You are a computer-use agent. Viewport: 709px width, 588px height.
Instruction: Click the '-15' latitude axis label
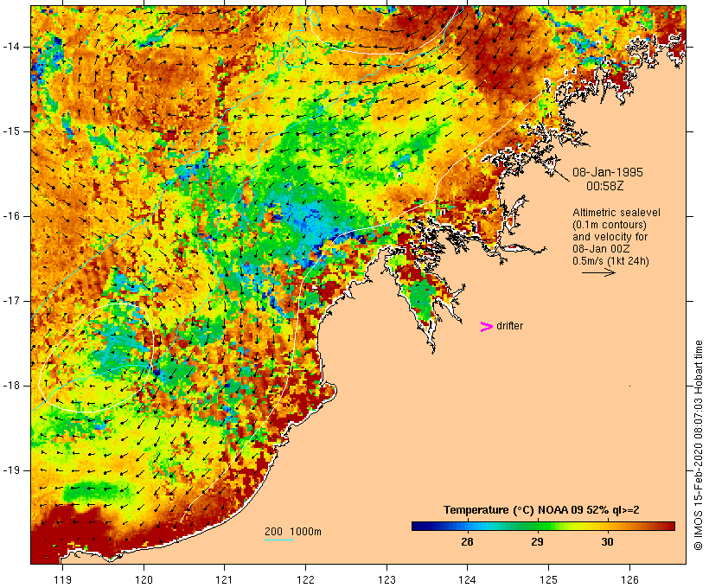[x=10, y=131]
